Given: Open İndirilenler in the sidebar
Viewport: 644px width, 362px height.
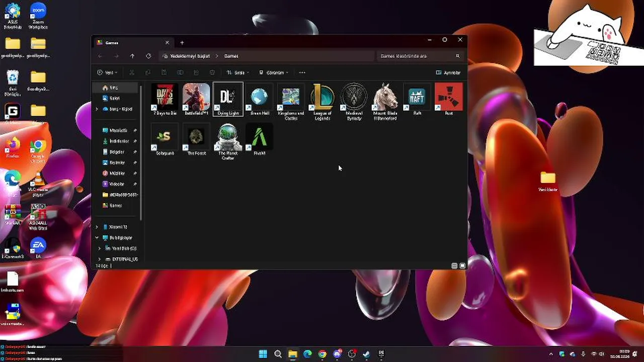Looking at the screenshot, I should pos(118,141).
